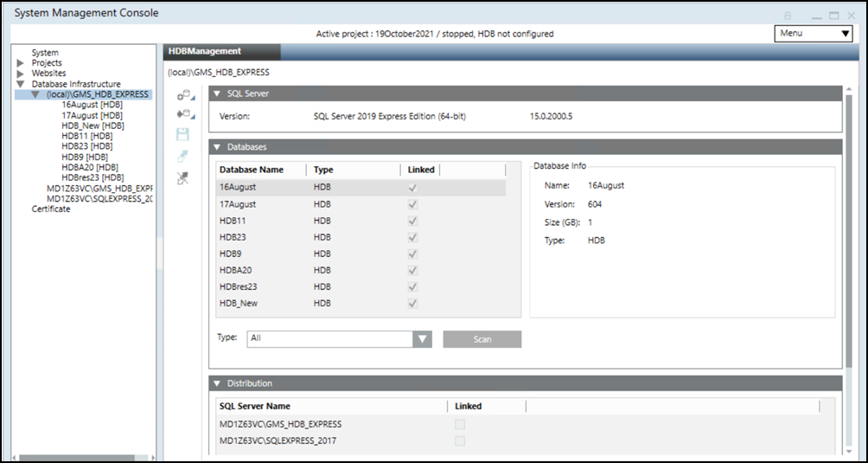
Task: Click the save disk icon in toolbar
Action: [182, 135]
